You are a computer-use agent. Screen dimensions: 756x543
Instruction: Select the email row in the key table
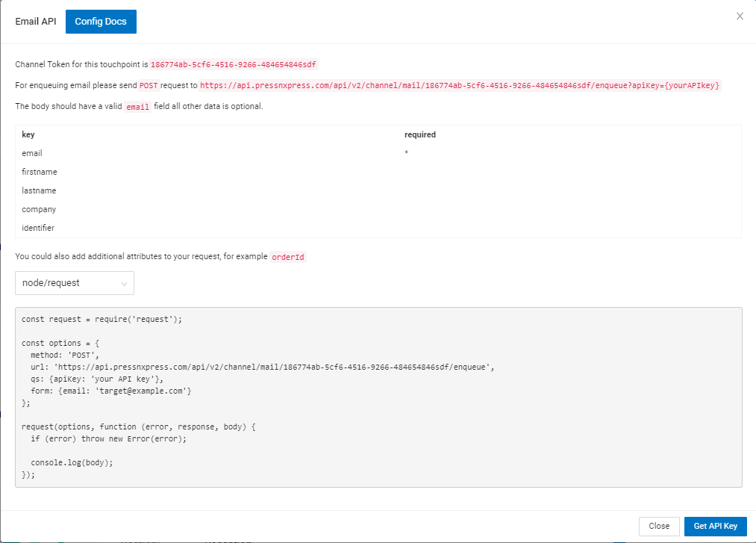32,153
